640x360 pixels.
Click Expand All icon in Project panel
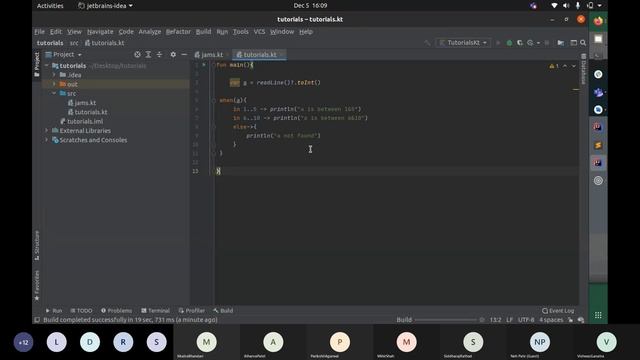(148, 54)
